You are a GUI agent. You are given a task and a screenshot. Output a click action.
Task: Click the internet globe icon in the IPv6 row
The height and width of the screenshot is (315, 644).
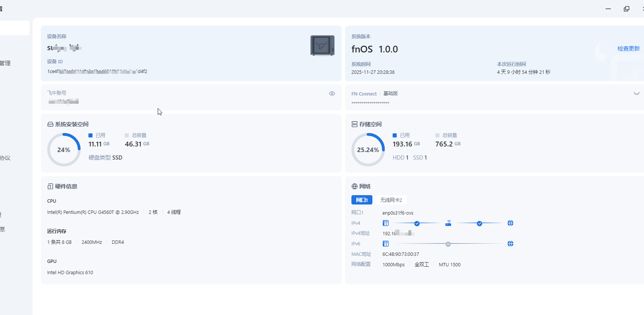click(x=510, y=244)
